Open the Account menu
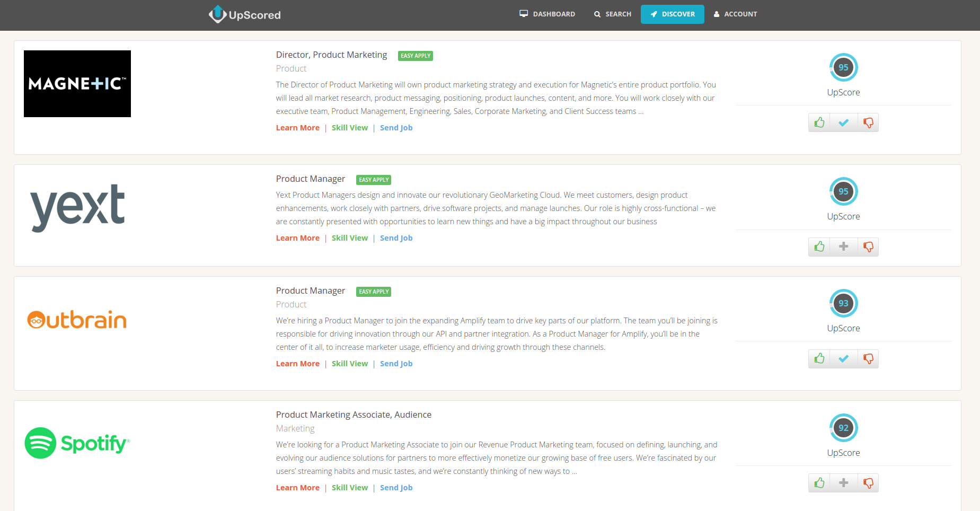The image size is (980, 511). point(735,14)
